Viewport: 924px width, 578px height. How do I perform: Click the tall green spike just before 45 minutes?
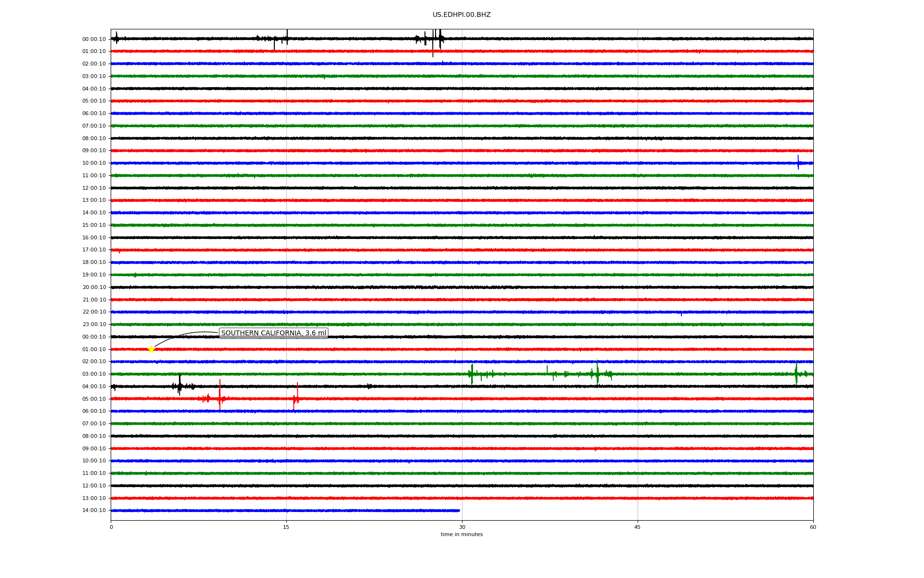click(597, 372)
